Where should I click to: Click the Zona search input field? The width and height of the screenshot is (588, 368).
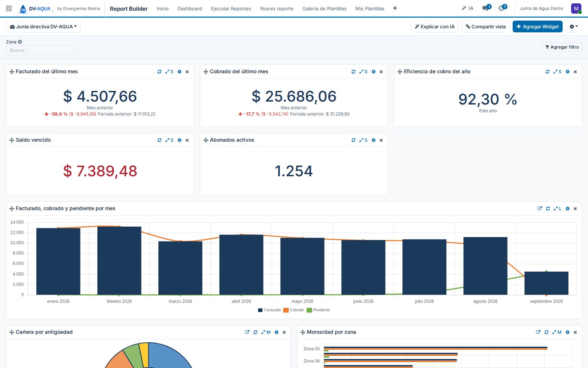tap(42, 50)
